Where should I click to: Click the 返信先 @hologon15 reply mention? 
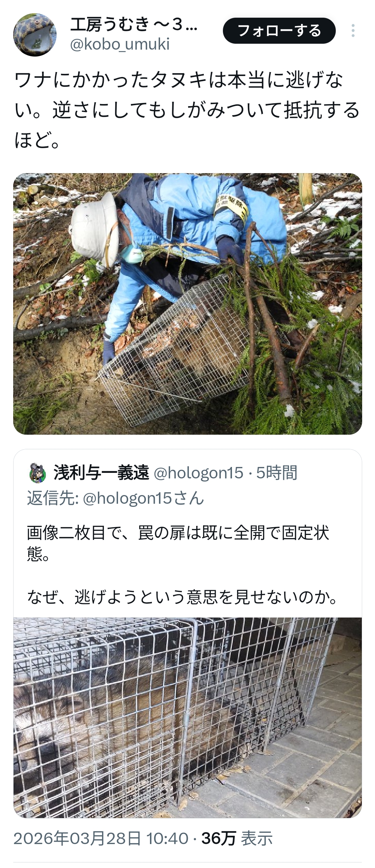coord(116,498)
